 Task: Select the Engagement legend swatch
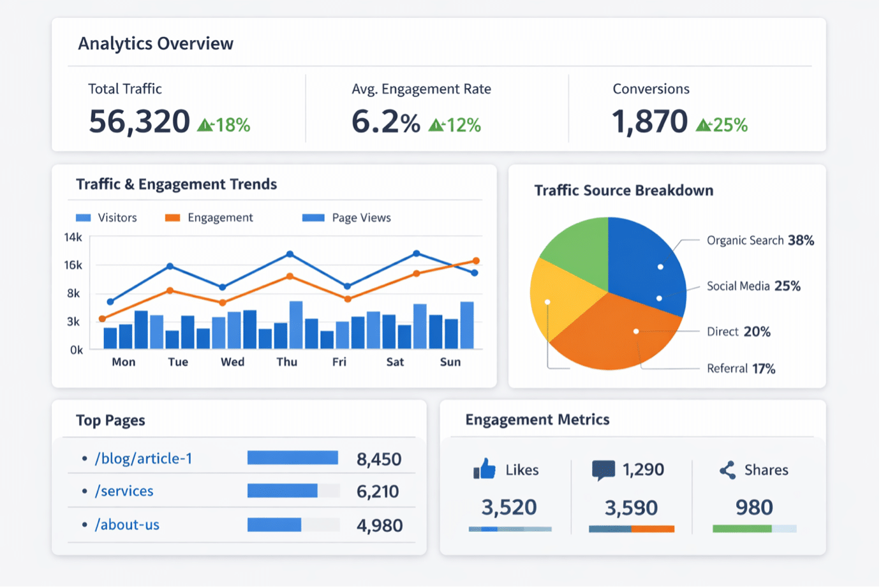[x=172, y=218]
